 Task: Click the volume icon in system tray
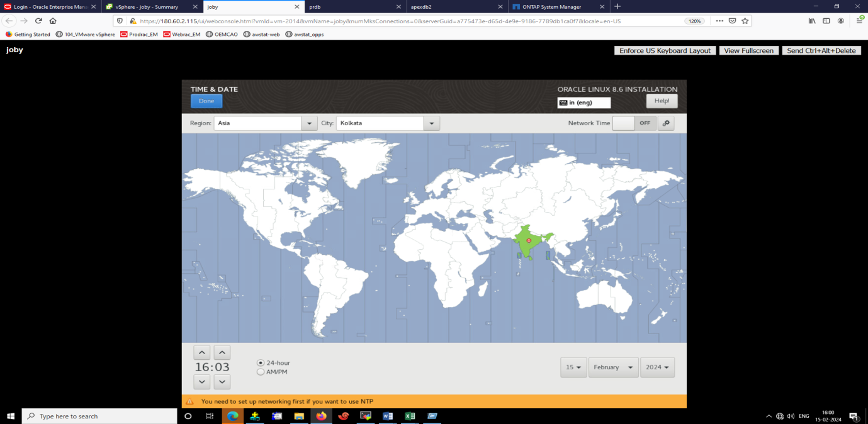790,416
